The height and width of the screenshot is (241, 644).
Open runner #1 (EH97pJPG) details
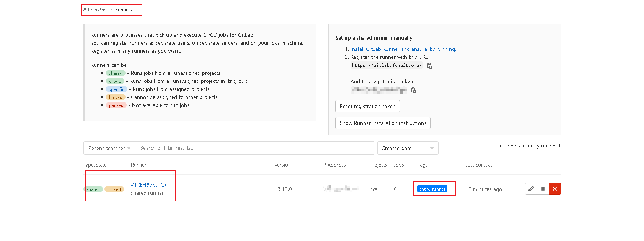pyautogui.click(x=148, y=185)
